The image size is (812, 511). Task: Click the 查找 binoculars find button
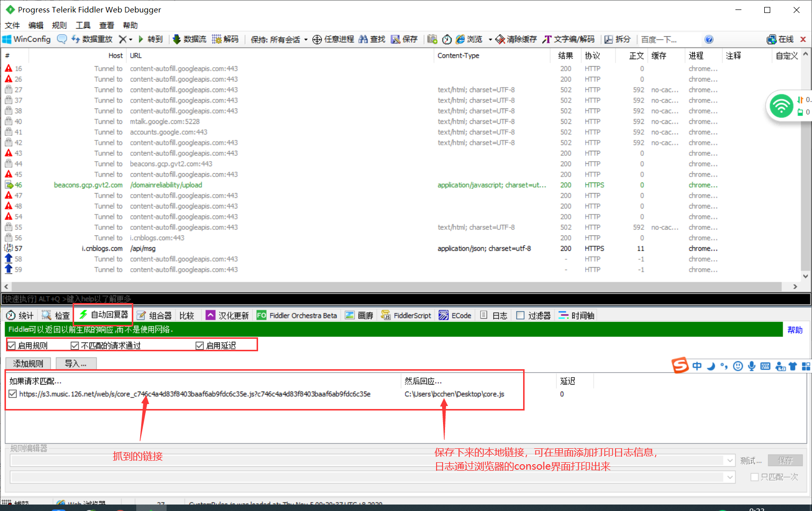point(372,39)
